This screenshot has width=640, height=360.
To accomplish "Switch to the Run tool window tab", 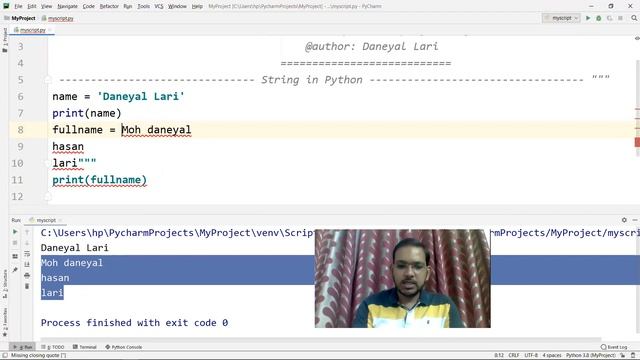I will click(23, 347).
